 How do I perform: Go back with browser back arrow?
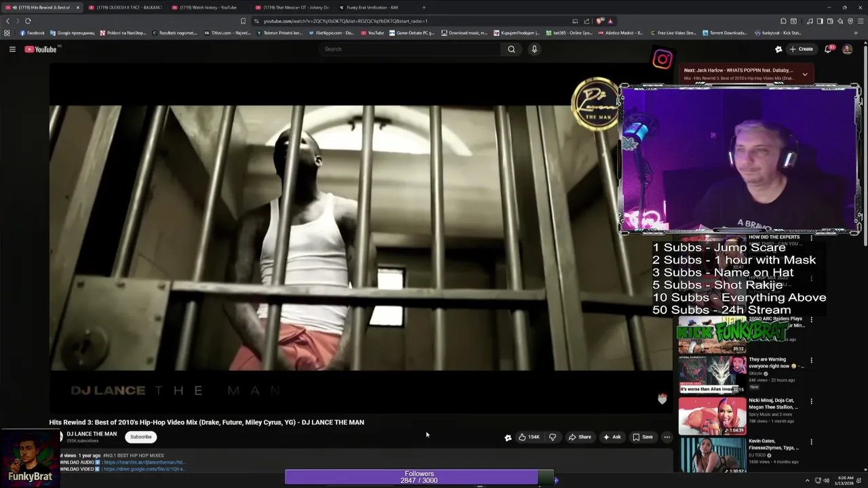coord(8,21)
